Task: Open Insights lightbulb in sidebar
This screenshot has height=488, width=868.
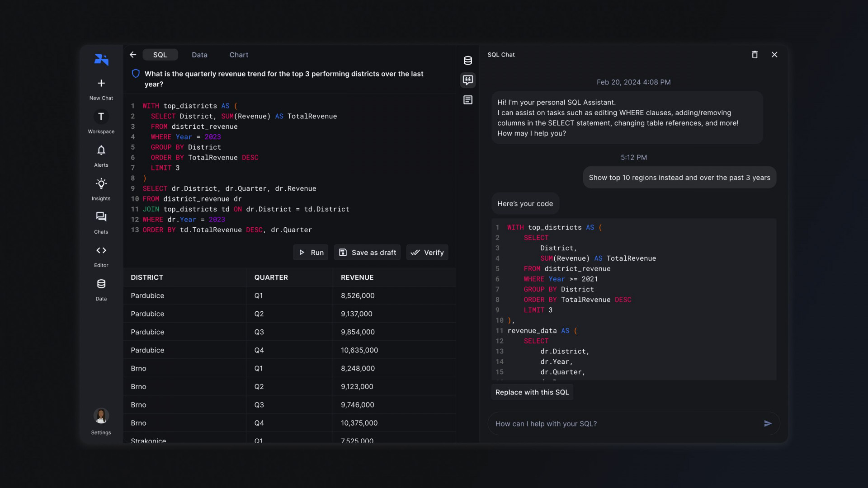Action: [x=101, y=183]
